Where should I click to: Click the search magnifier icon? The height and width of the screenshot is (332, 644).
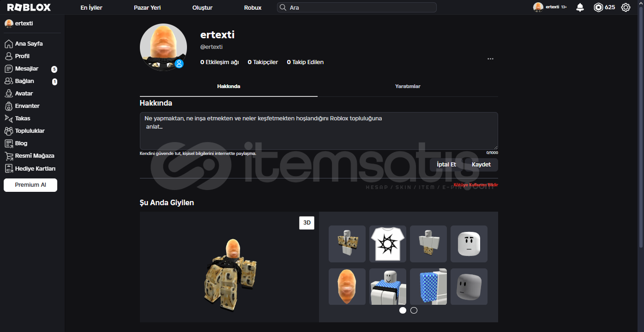283,7
